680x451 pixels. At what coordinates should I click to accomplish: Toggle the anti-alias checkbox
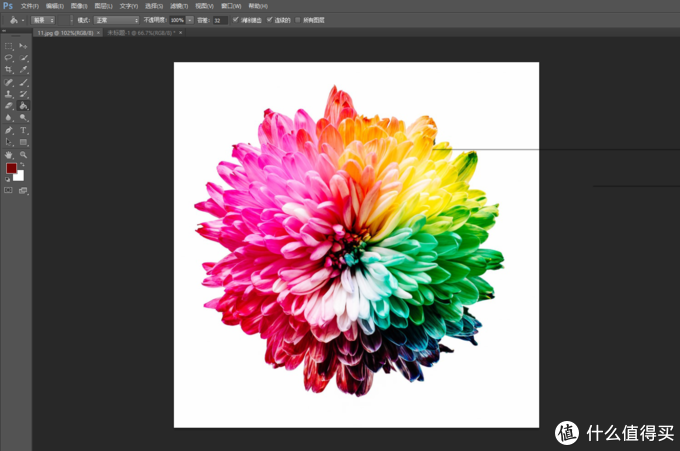point(235,20)
